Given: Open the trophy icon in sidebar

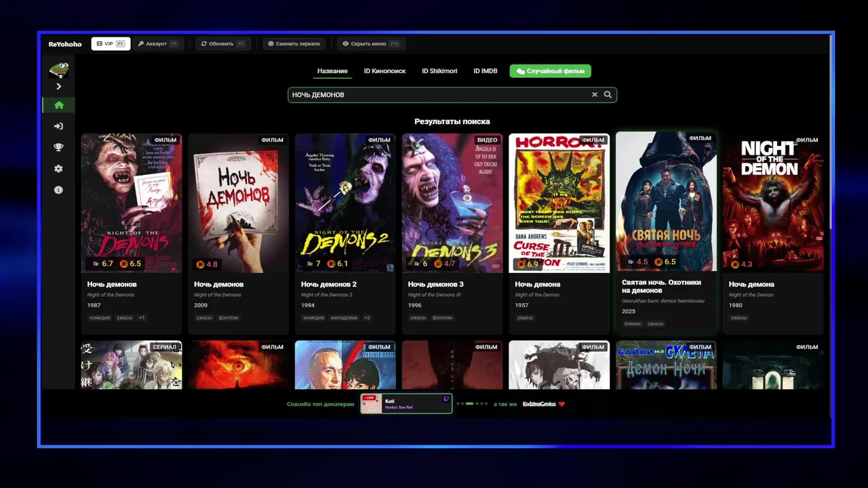Looking at the screenshot, I should point(59,147).
